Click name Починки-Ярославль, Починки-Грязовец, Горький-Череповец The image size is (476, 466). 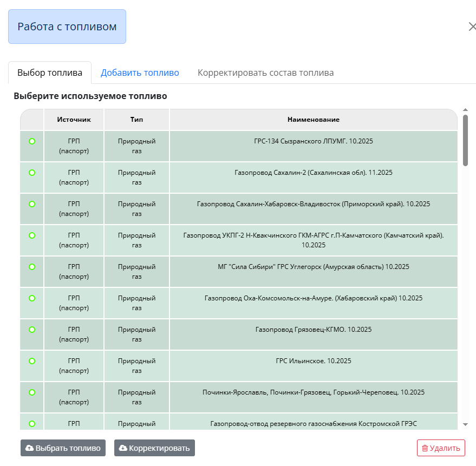(x=314, y=392)
